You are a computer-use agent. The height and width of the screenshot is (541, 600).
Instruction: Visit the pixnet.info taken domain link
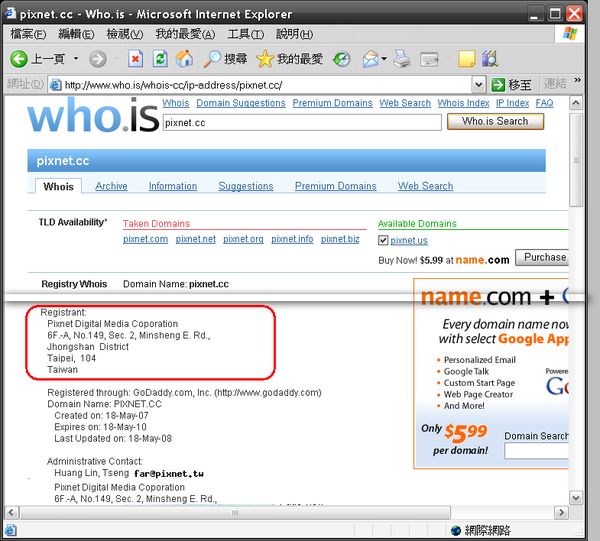[x=292, y=239]
